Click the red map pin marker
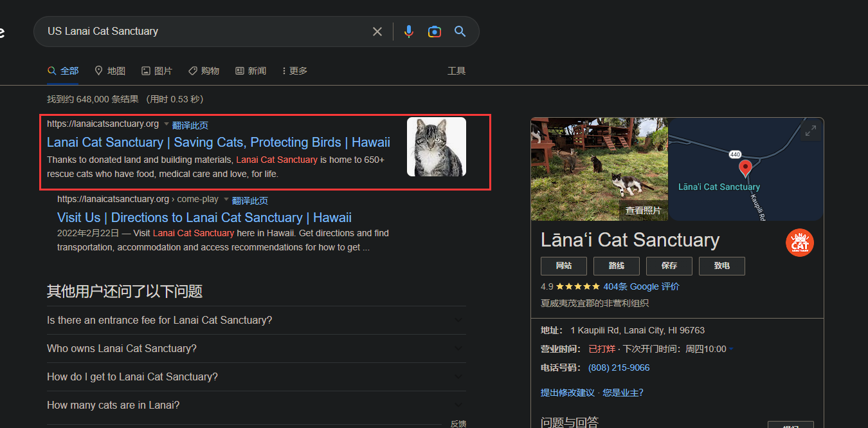Viewport: 868px width, 428px height. pos(745,169)
